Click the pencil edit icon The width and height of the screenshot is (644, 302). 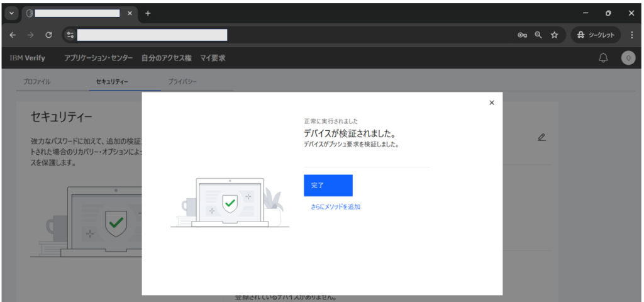tap(541, 137)
